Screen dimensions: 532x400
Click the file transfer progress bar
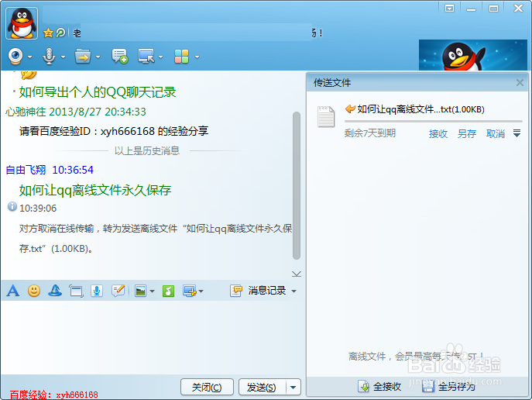coord(434,121)
